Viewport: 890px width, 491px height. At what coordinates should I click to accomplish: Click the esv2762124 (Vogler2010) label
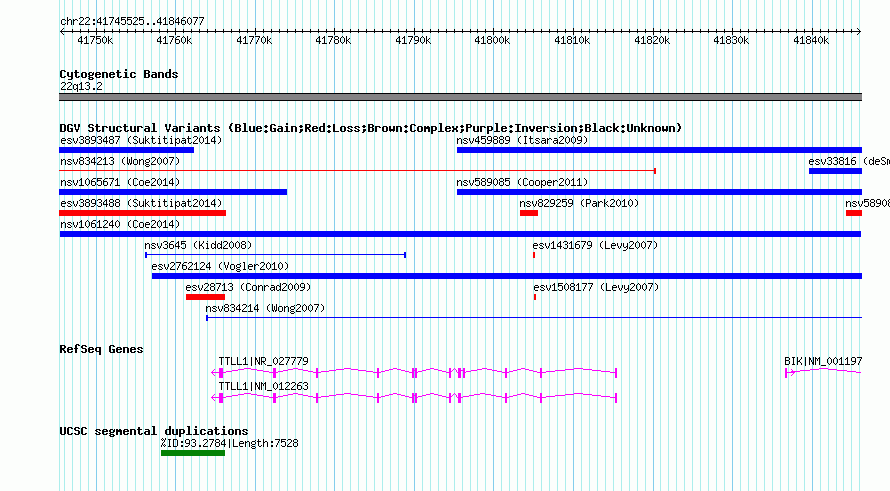click(x=220, y=266)
